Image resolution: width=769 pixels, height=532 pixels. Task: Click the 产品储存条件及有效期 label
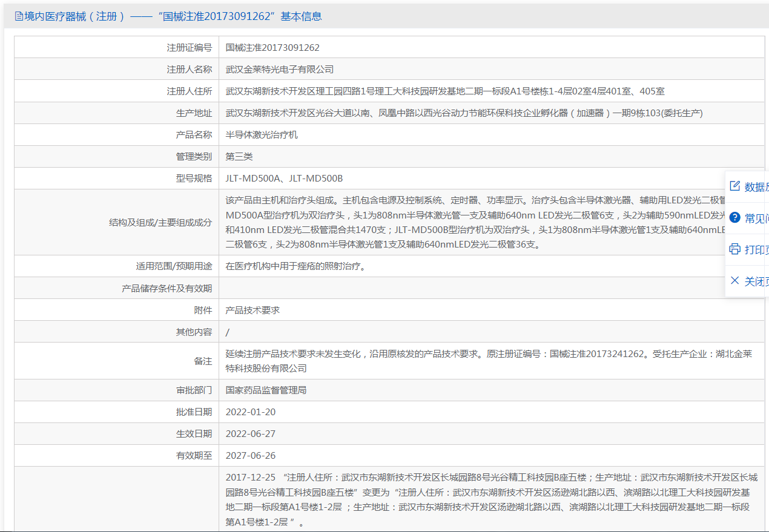[167, 288]
